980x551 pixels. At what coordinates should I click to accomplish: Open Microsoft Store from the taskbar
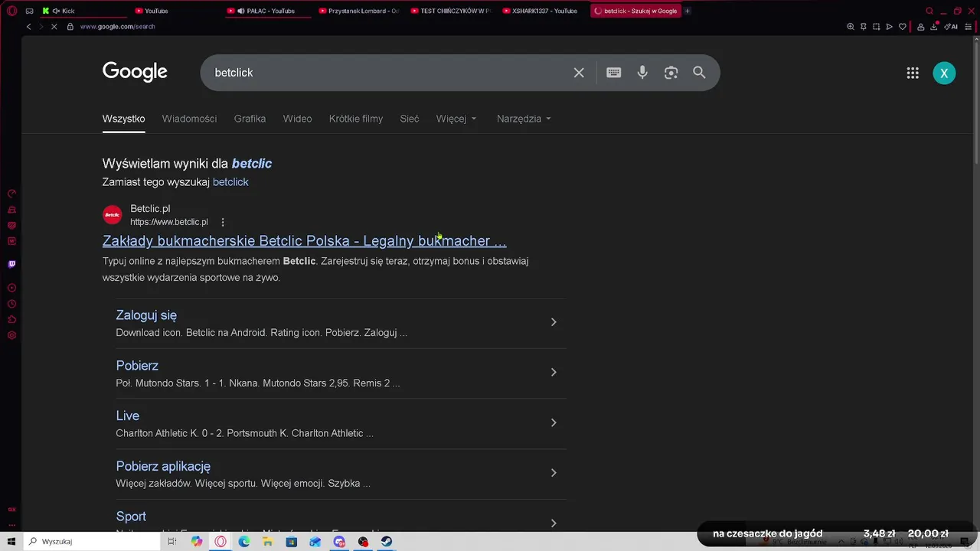[292, 541]
